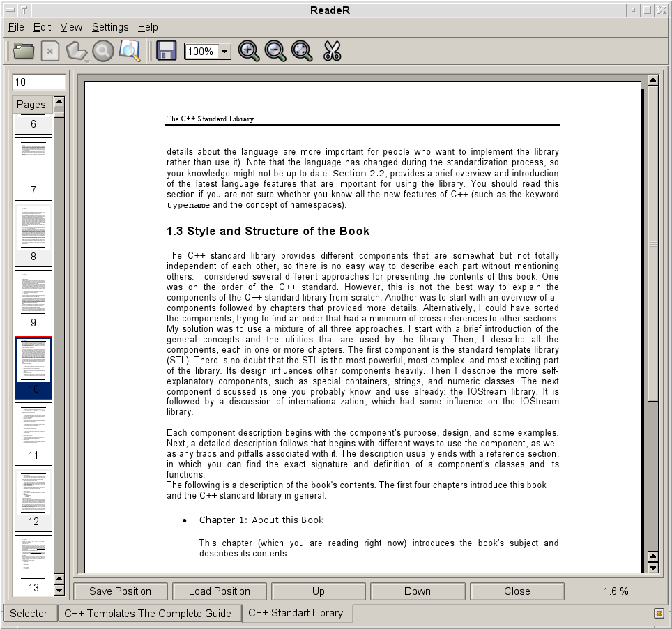The image size is (672, 629).
Task: Click the page number input field
Action: pos(39,82)
